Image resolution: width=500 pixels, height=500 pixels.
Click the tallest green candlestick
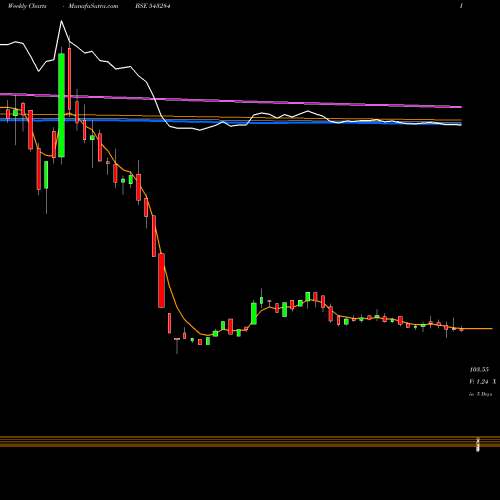coord(61,105)
